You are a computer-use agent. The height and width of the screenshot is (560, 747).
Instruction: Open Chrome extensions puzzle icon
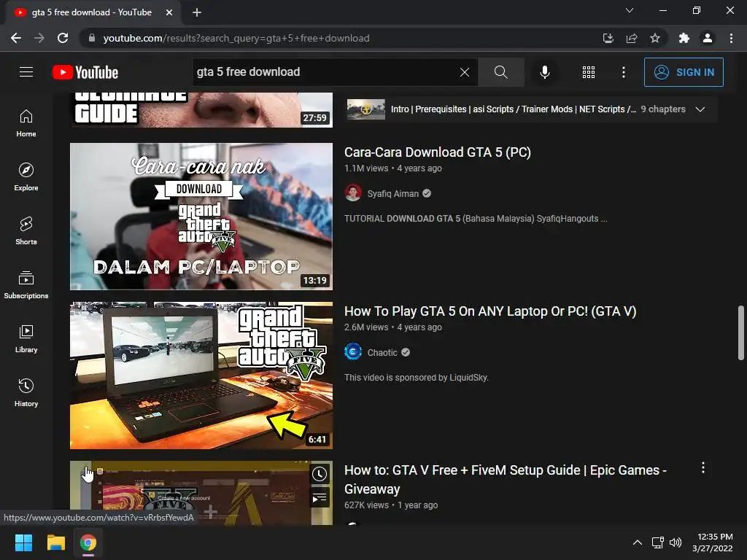(x=684, y=38)
